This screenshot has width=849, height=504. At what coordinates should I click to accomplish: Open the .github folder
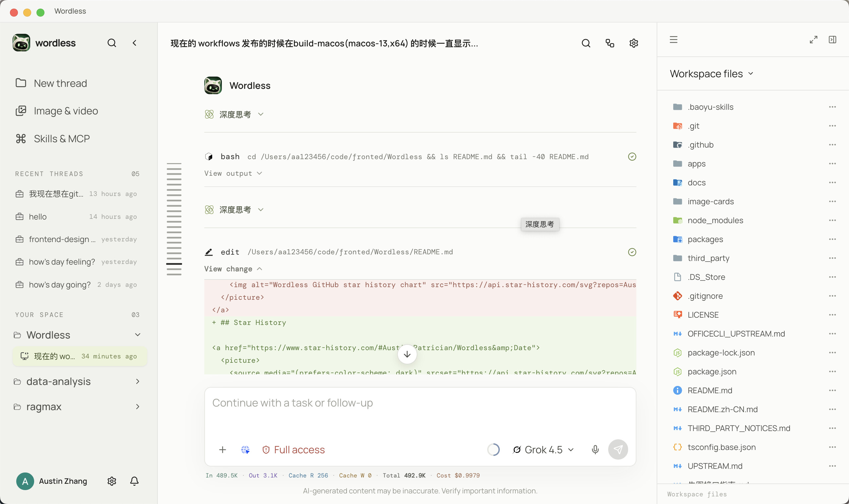point(701,145)
